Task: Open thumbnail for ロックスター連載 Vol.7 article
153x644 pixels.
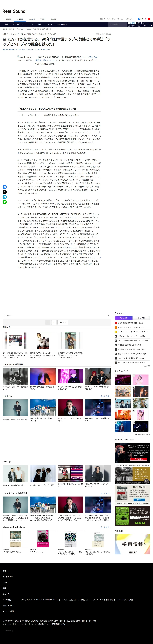Action: pos(15,376)
